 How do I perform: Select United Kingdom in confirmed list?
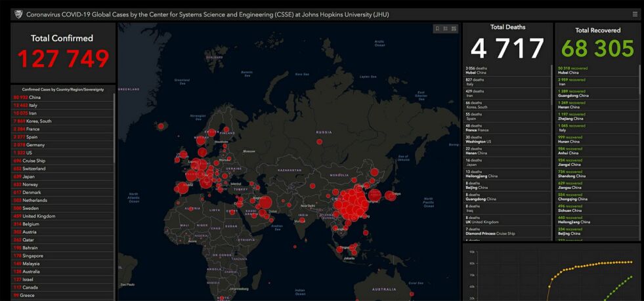(63, 216)
